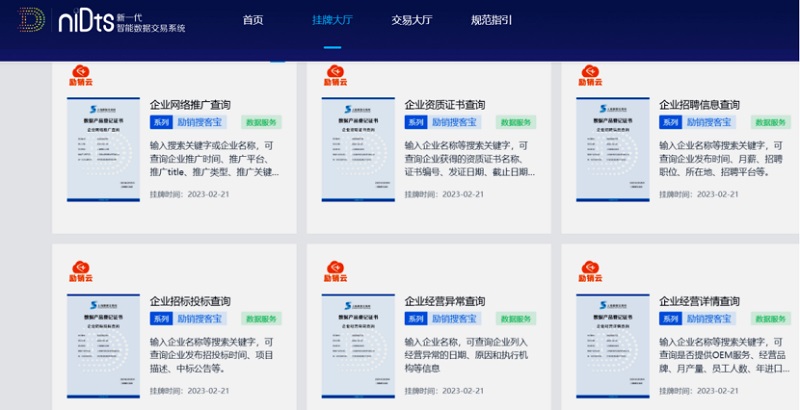Open the 首页 navigation tab
The width and height of the screenshot is (800, 410).
point(253,20)
